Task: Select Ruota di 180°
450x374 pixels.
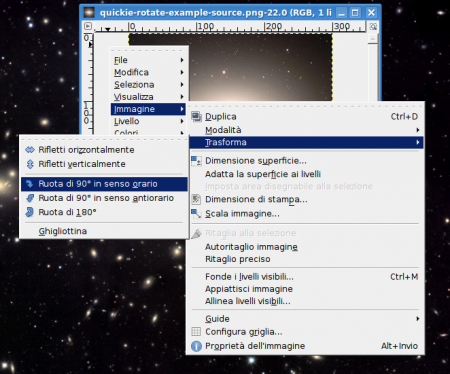Action: (104, 212)
